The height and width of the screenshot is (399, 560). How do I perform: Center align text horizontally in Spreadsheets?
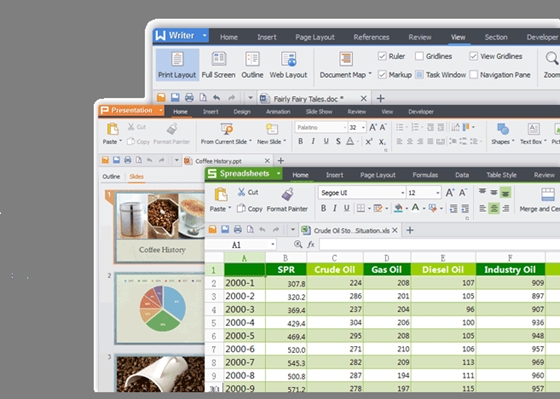click(494, 209)
